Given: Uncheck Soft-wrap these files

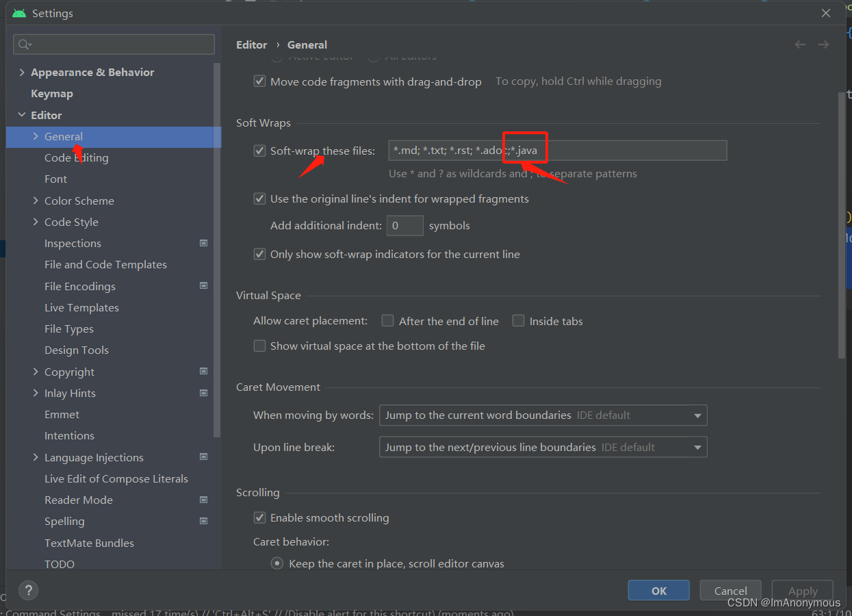Looking at the screenshot, I should click(x=259, y=151).
